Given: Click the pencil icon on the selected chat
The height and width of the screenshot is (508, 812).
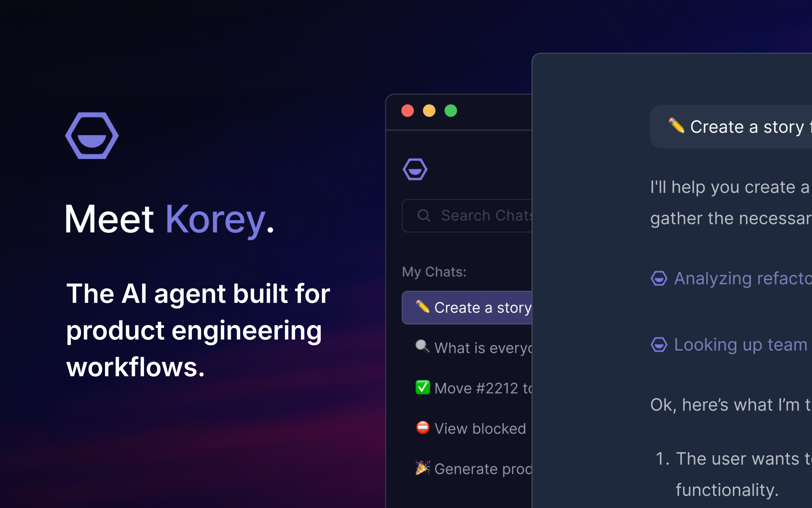Looking at the screenshot, I should pyautogui.click(x=423, y=307).
